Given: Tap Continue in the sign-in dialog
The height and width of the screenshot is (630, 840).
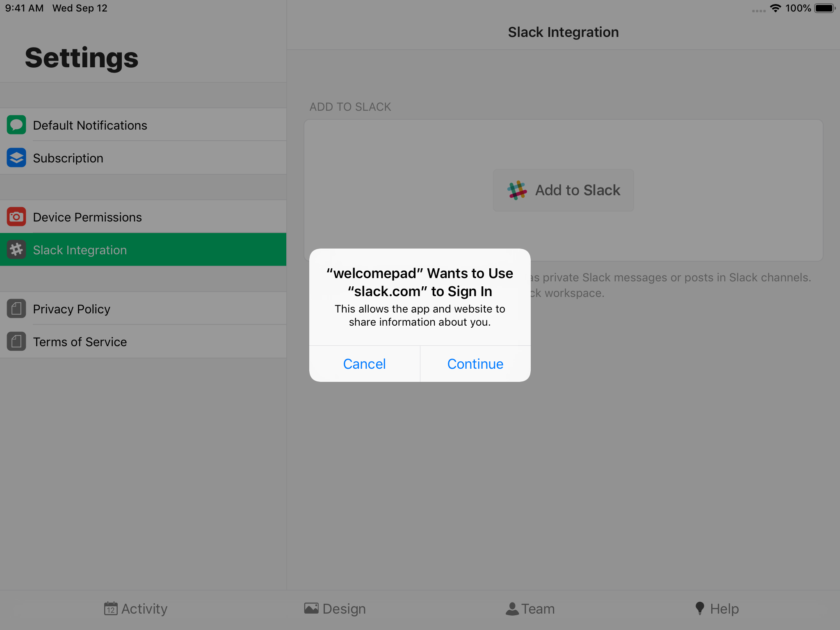Looking at the screenshot, I should click(475, 364).
